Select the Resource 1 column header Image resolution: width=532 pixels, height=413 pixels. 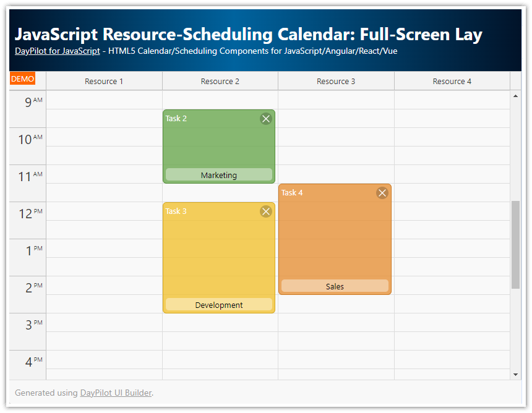coord(103,81)
